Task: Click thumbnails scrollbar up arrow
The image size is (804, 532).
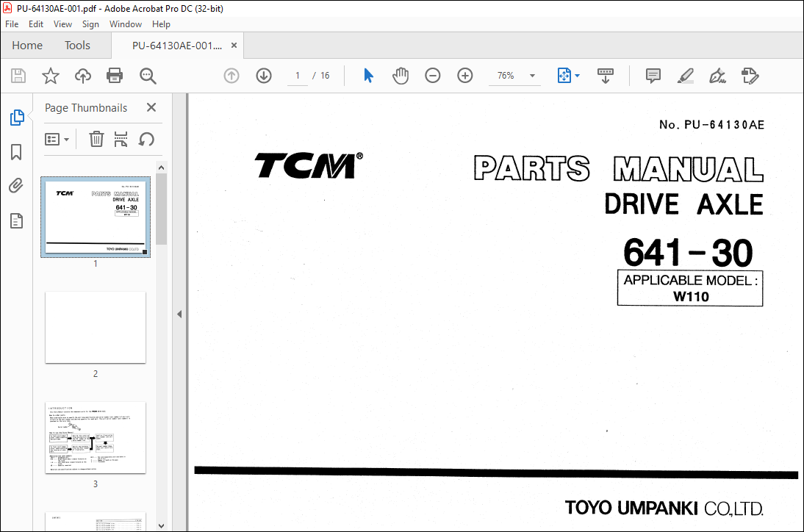Action: (x=161, y=168)
